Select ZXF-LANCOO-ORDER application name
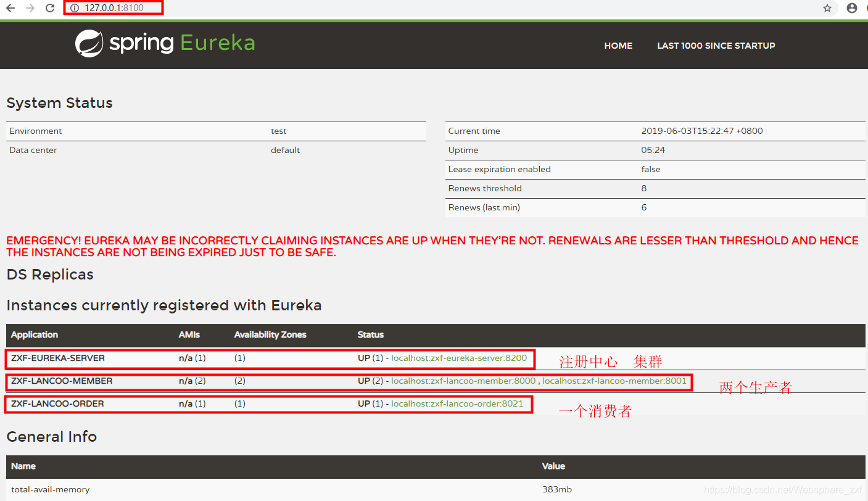 pos(57,404)
